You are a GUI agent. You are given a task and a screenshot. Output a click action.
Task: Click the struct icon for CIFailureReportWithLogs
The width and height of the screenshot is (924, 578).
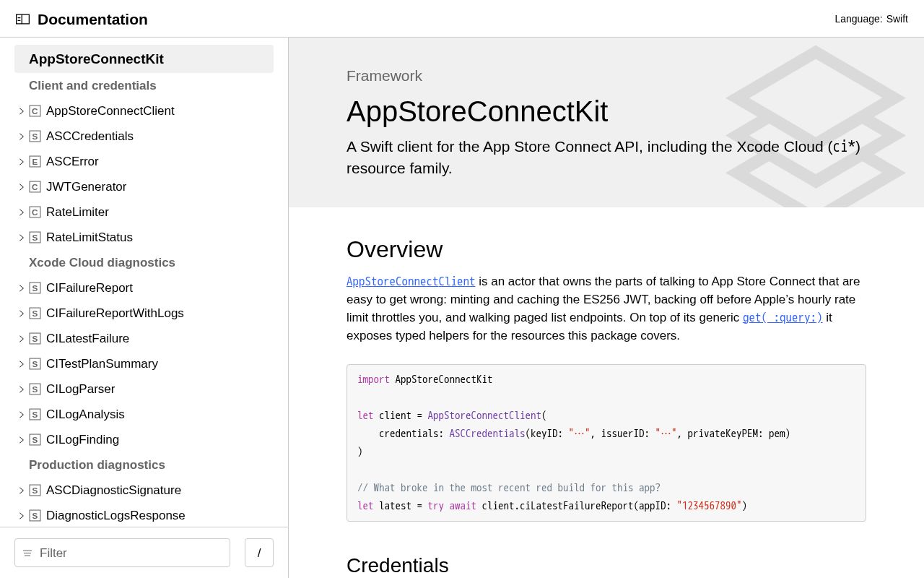pyautogui.click(x=35, y=314)
